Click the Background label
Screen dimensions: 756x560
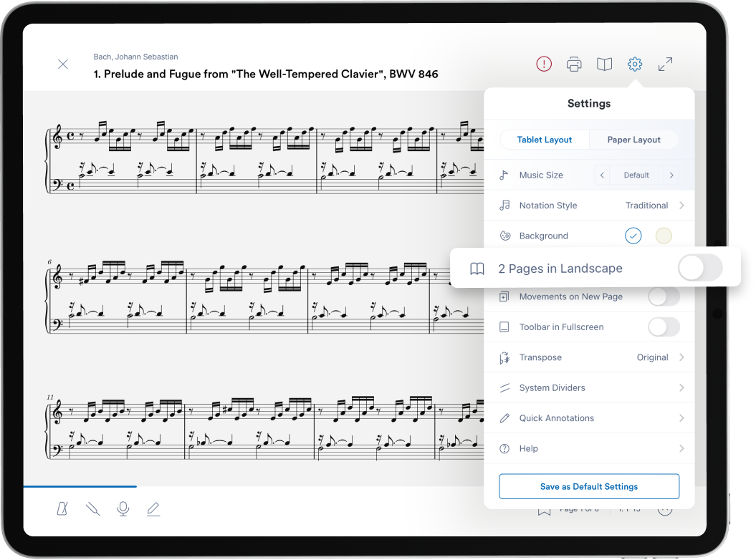tap(543, 236)
